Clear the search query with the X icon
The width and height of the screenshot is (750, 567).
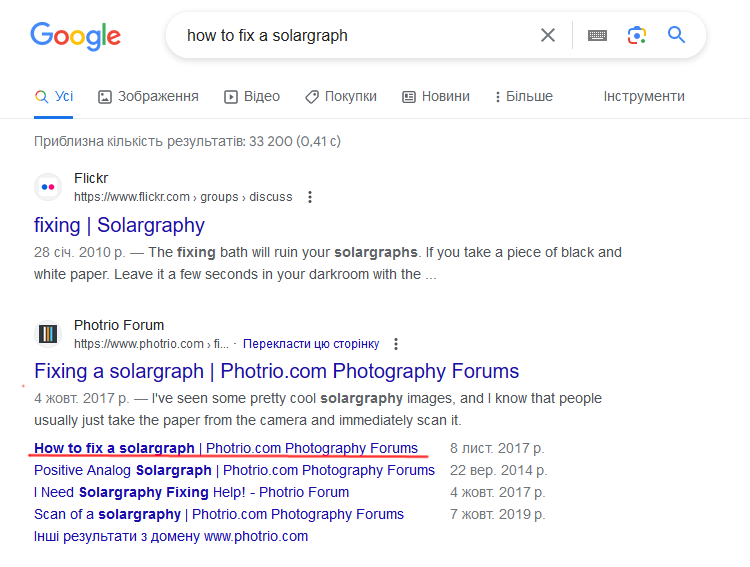click(548, 35)
